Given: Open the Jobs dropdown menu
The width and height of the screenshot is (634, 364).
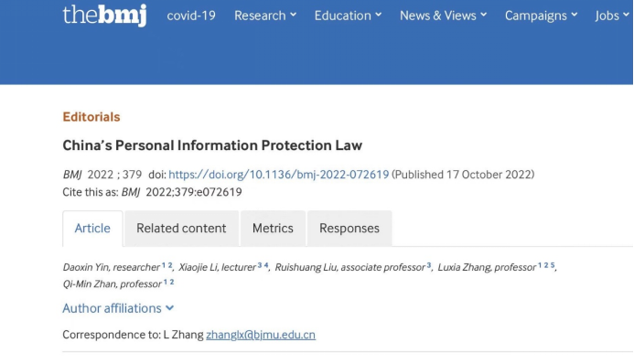Looking at the screenshot, I should click(x=612, y=16).
